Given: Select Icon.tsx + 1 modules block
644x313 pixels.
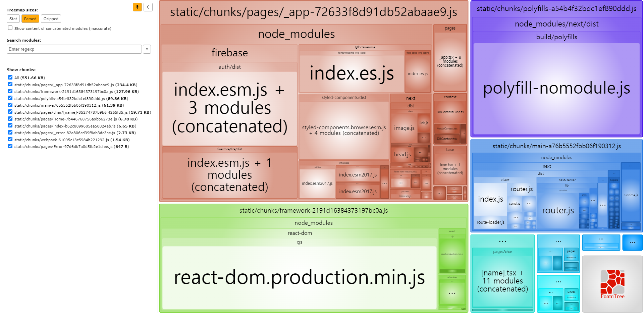Looking at the screenshot, I should [450, 169].
